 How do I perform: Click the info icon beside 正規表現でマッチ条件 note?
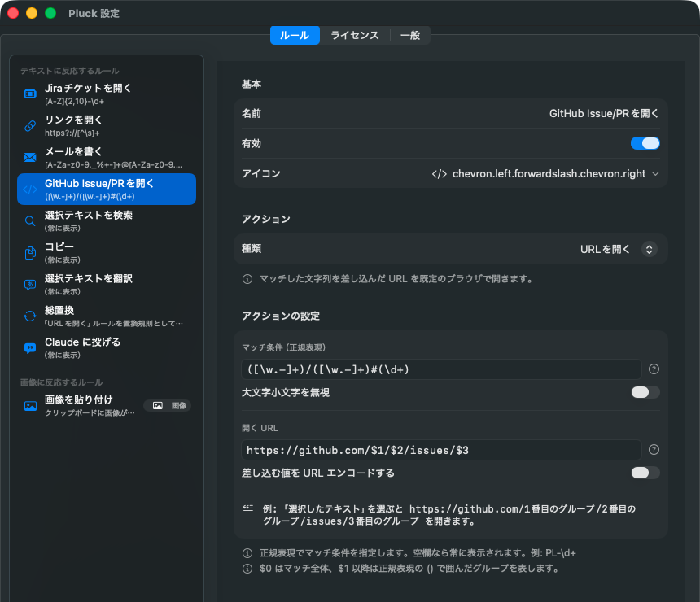[247, 553]
